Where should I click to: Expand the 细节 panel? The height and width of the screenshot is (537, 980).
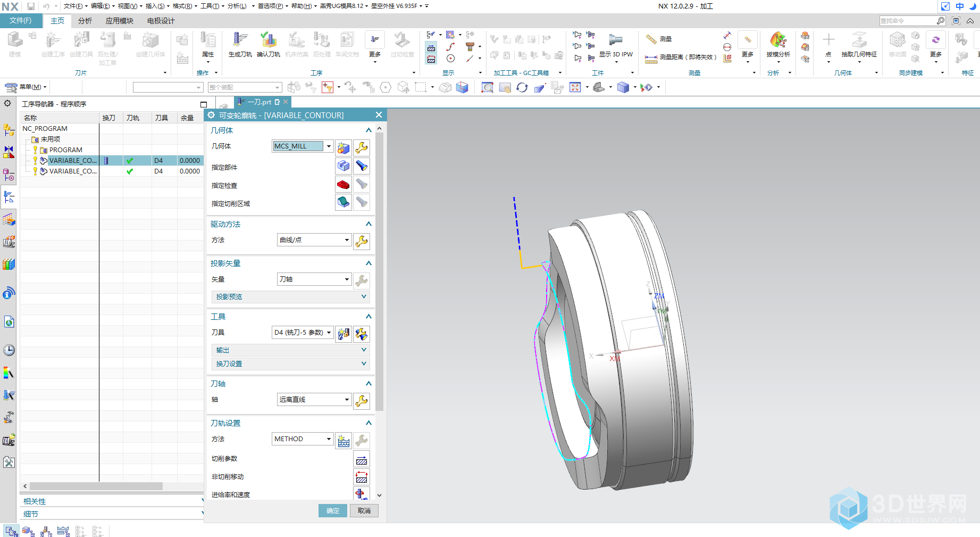[112, 514]
